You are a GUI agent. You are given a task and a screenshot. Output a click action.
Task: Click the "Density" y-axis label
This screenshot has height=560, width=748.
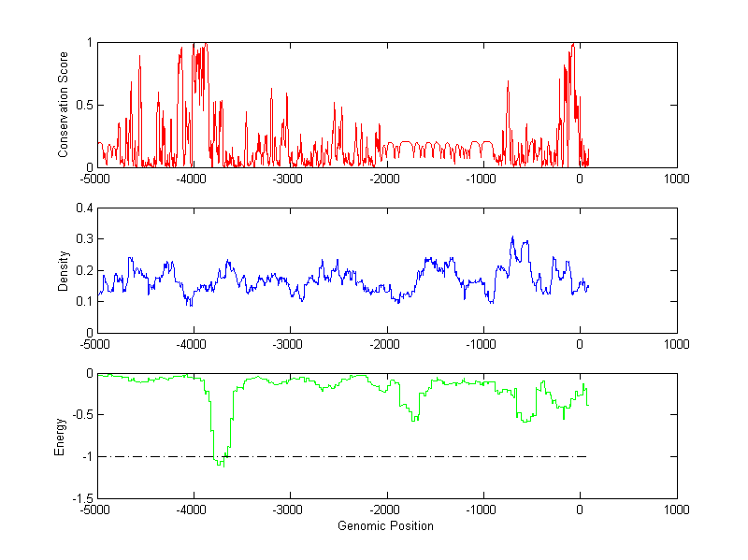64,270
